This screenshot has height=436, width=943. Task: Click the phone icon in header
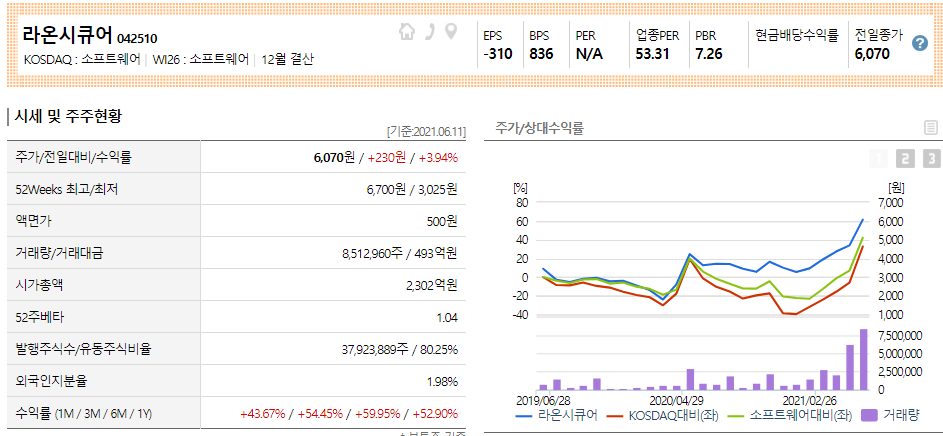click(429, 31)
